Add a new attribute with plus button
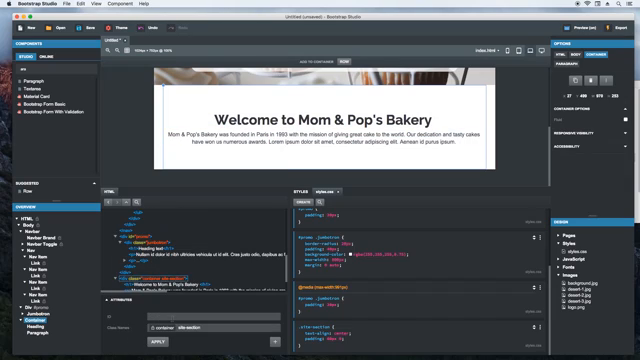The height and width of the screenshot is (360, 640). tap(275, 342)
